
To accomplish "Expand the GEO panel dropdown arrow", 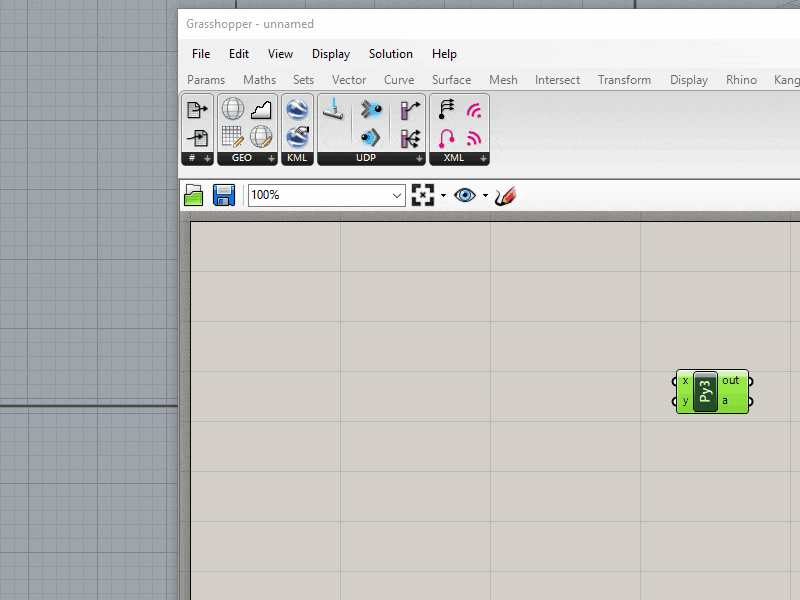I will (271, 159).
